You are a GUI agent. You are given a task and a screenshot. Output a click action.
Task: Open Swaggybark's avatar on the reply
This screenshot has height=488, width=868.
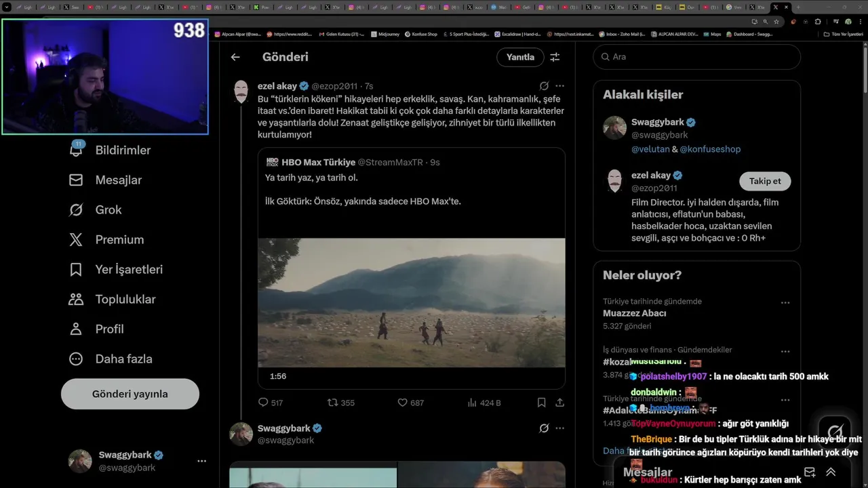[241, 434]
